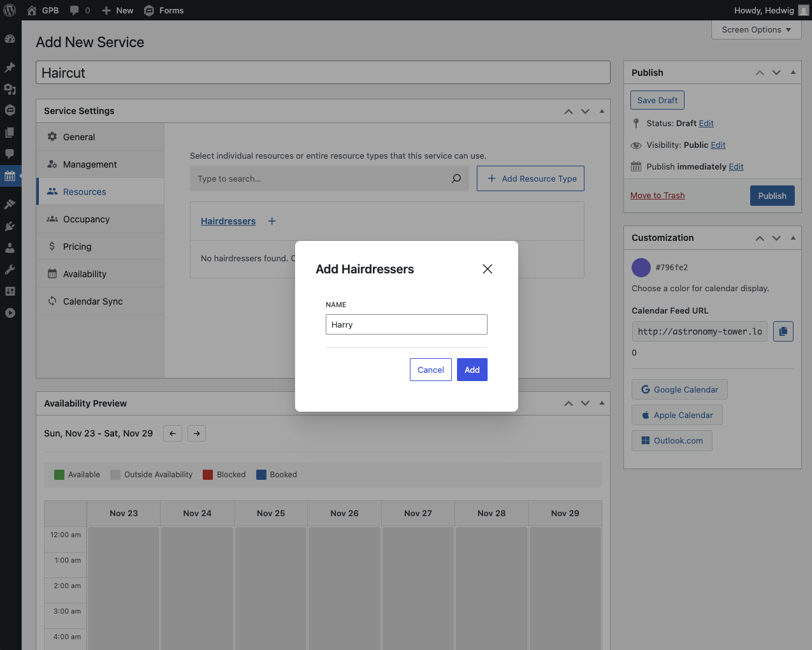
Task: Open the Dashboard sidebar icon
Action: [10, 39]
